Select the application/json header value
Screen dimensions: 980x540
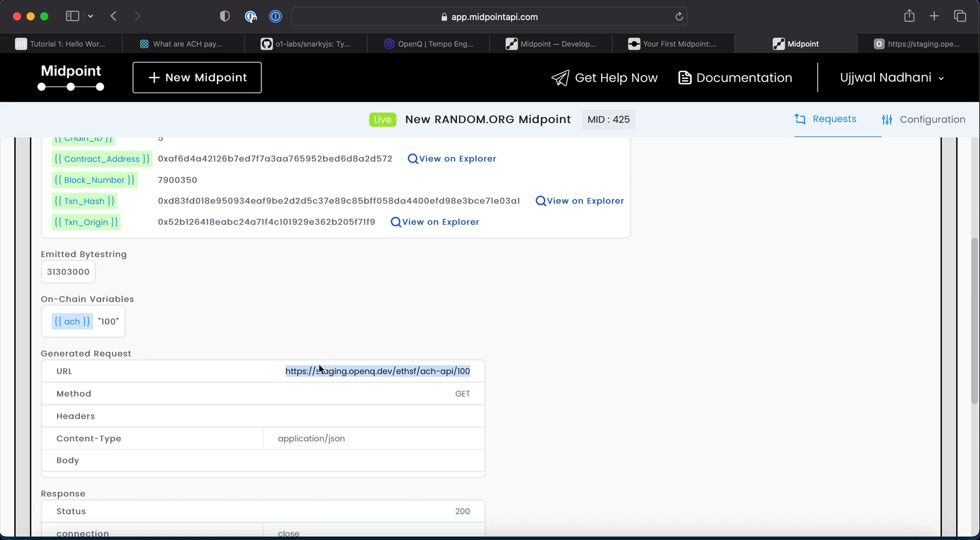311,439
